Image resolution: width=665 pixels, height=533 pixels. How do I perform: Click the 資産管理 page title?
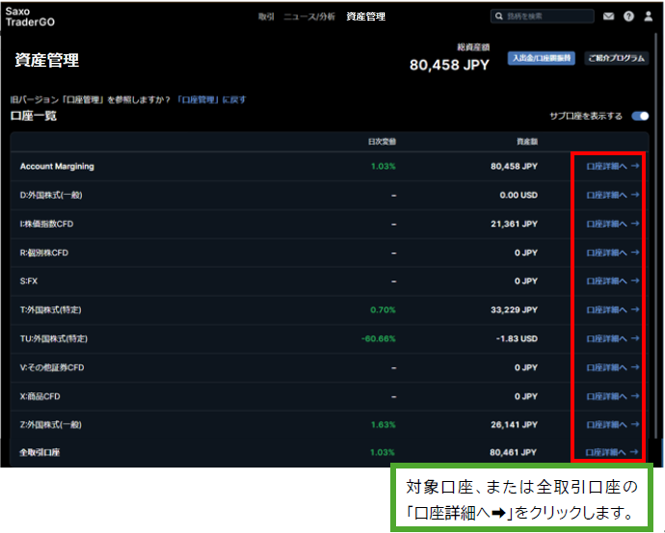coord(47,60)
